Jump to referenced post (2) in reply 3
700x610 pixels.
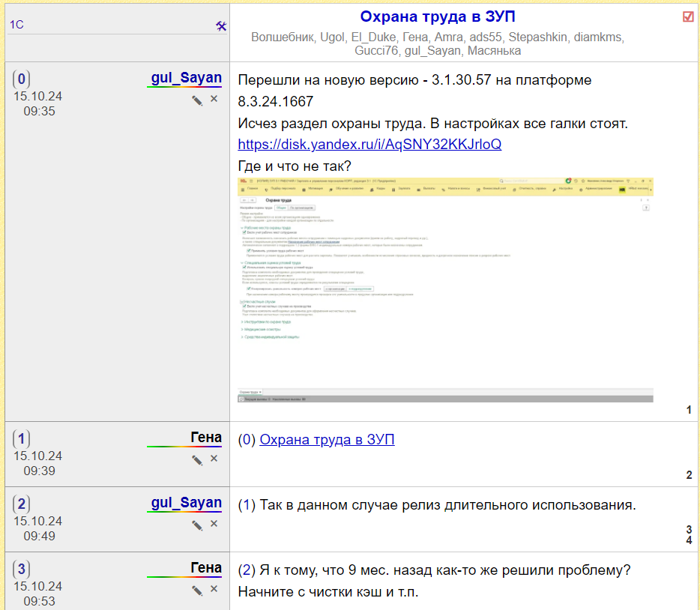[247, 570]
